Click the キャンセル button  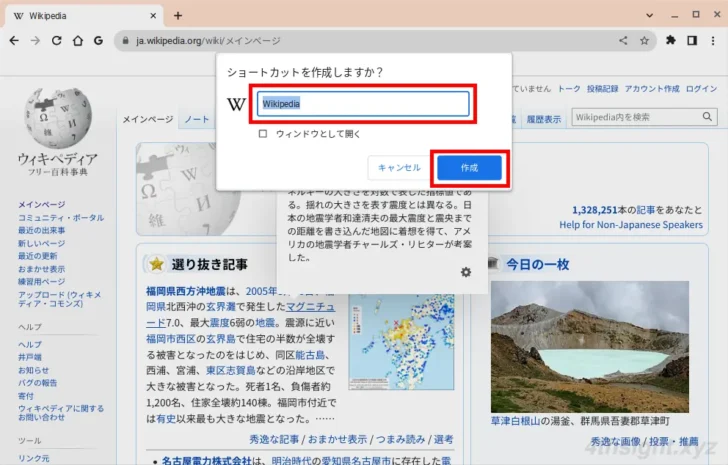coord(399,168)
